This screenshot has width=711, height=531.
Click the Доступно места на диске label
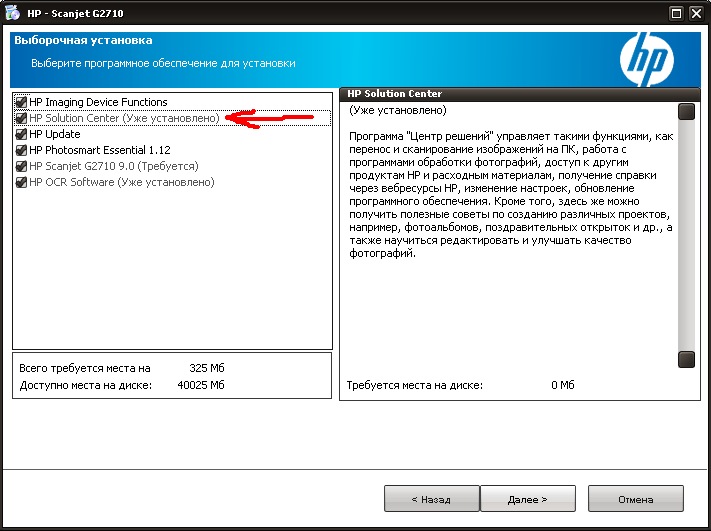point(86,385)
